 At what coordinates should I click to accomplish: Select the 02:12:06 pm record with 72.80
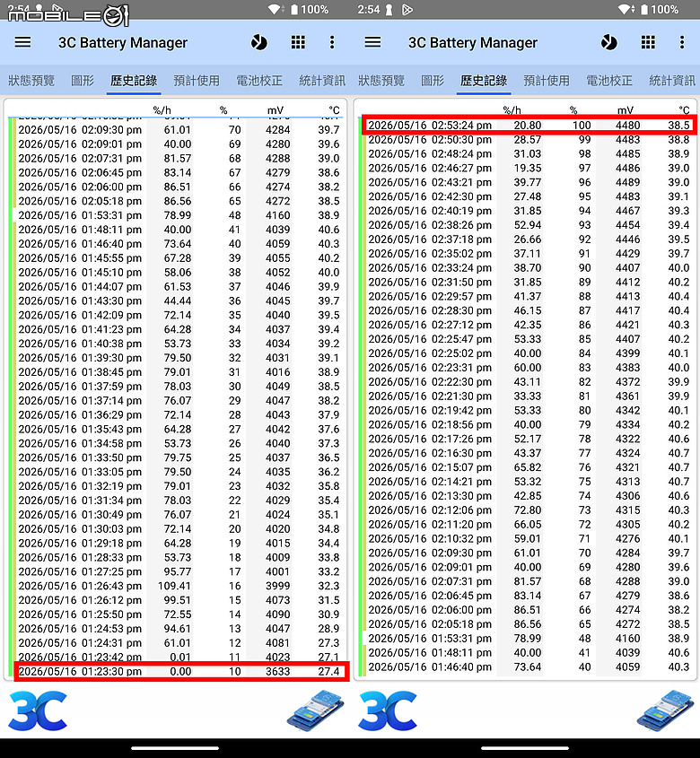pos(529,510)
